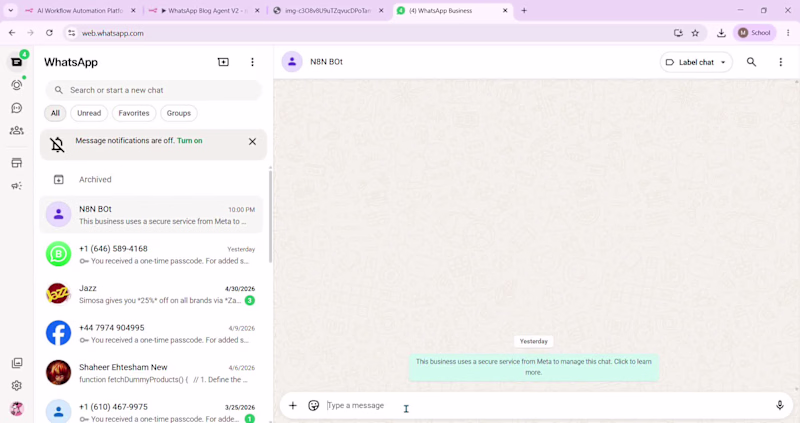Viewport: 800px width, 423px height.
Task: Open the profile avatar in sidebar
Action: (x=17, y=409)
